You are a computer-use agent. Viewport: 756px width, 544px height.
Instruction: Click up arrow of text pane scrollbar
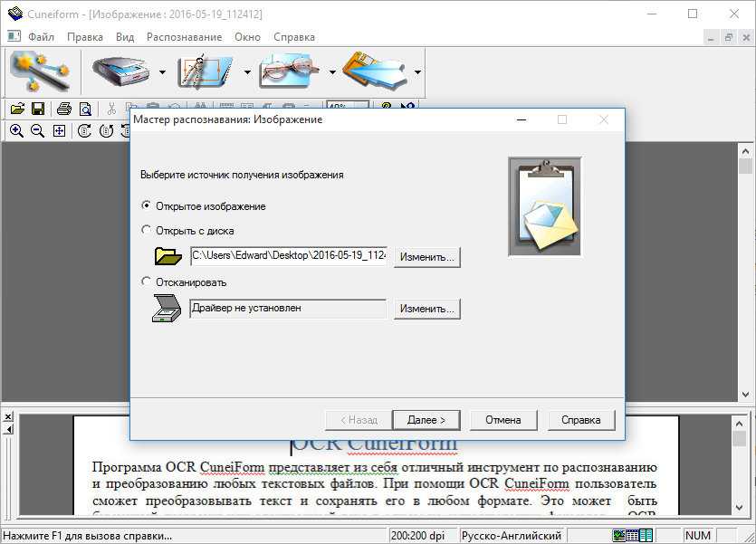[739, 423]
